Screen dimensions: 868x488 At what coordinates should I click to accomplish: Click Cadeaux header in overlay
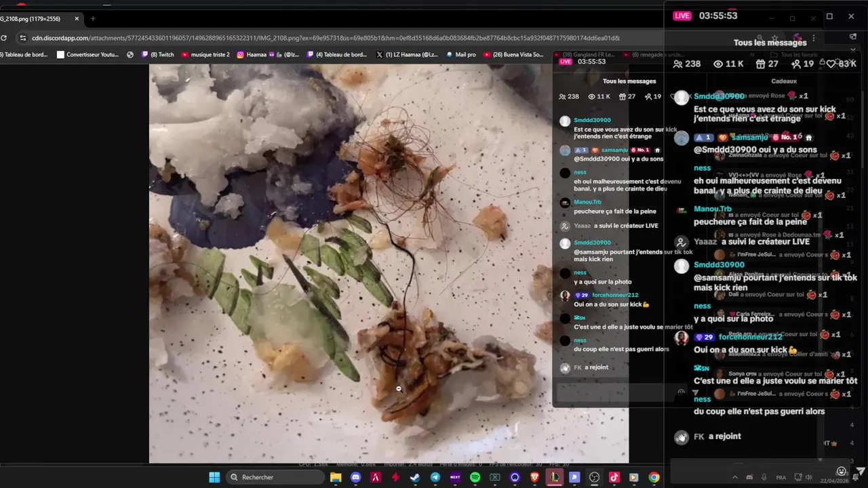784,81
